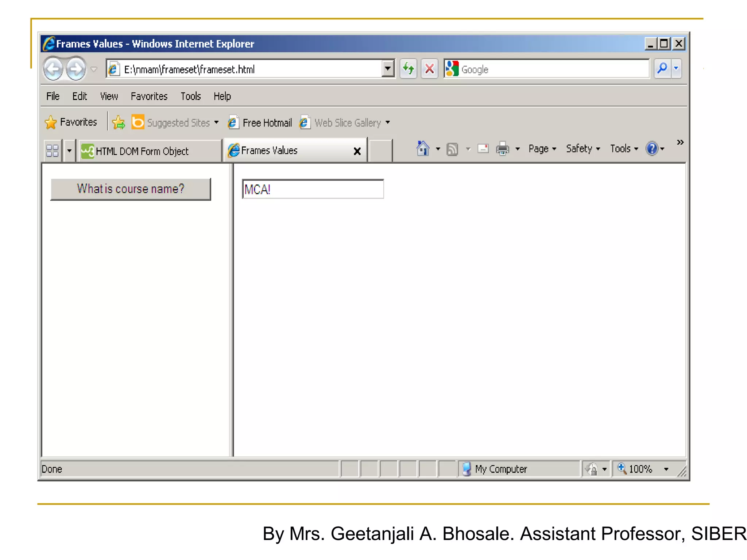Open the Free Hotmail link
747x560 pixels.
point(267,123)
